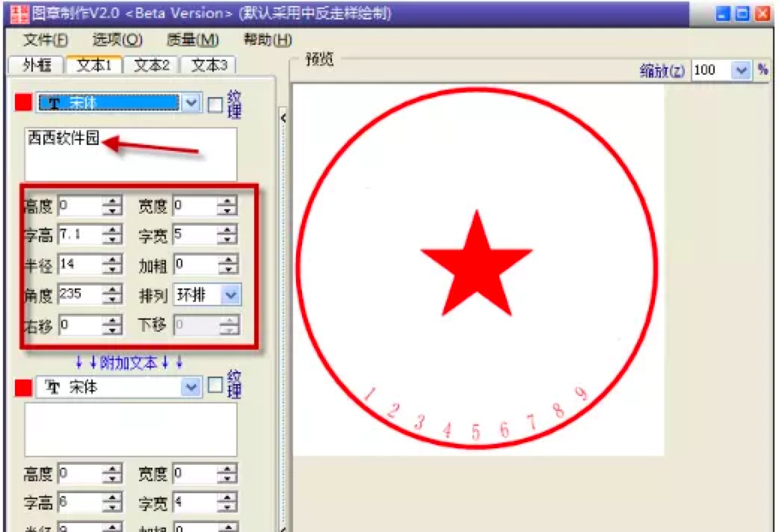Click the 7.1 字高 spinner arrows

(x=112, y=235)
